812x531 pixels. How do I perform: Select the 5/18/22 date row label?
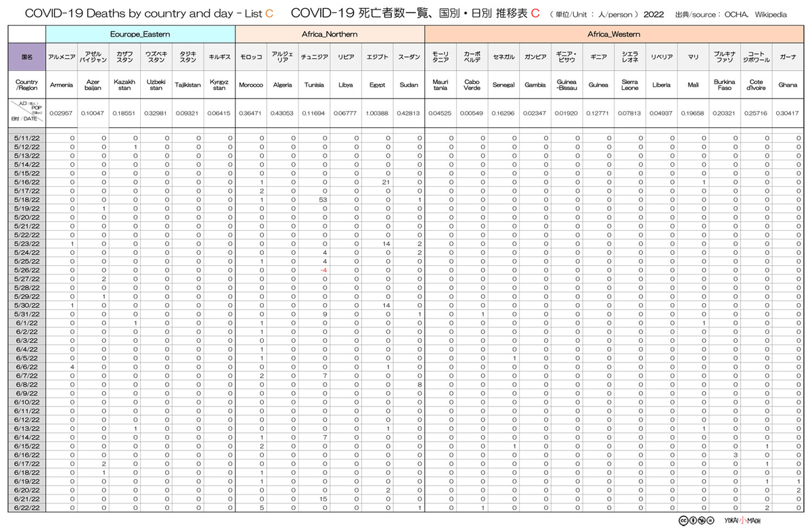(x=27, y=200)
